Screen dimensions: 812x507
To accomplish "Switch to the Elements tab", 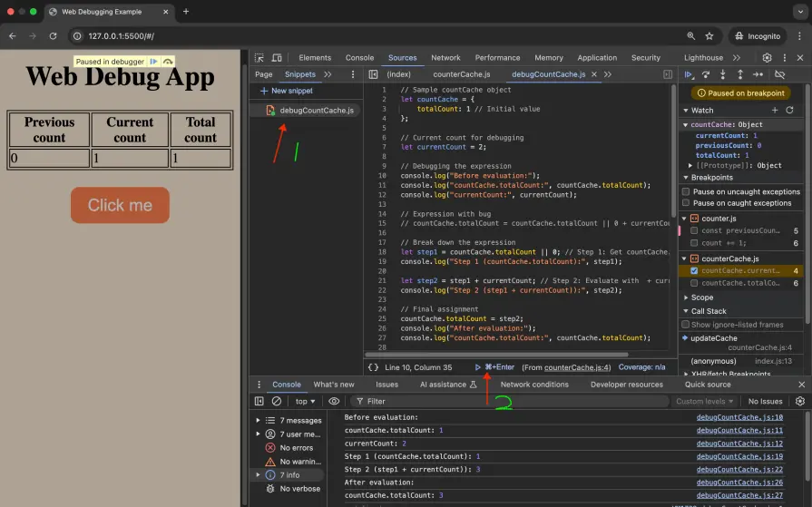I will pyautogui.click(x=314, y=57).
